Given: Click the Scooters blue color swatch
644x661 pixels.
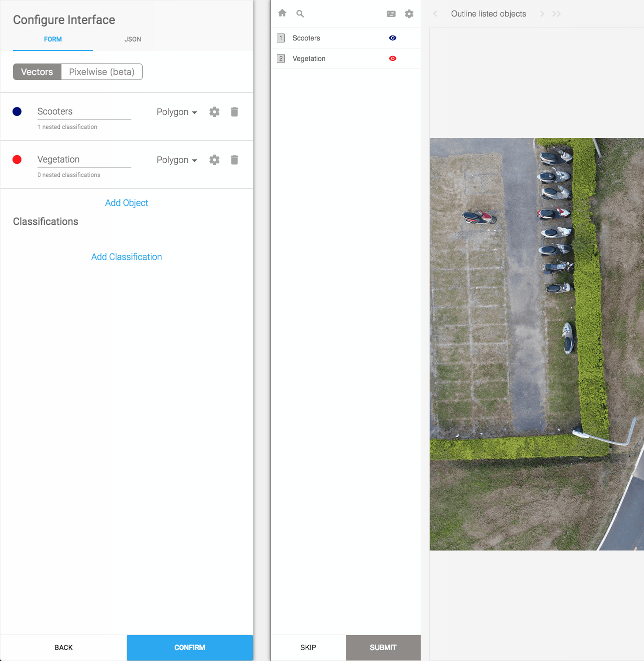Looking at the screenshot, I should 17,111.
